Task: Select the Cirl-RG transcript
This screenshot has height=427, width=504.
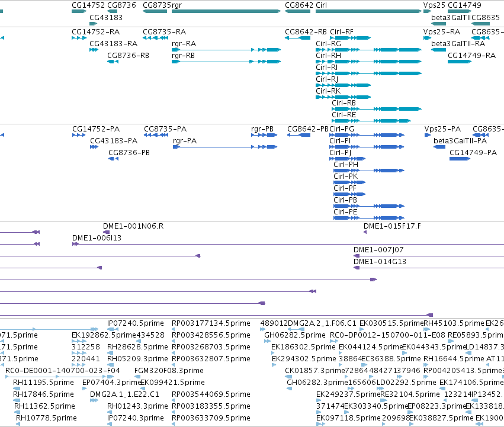Action: (328, 44)
